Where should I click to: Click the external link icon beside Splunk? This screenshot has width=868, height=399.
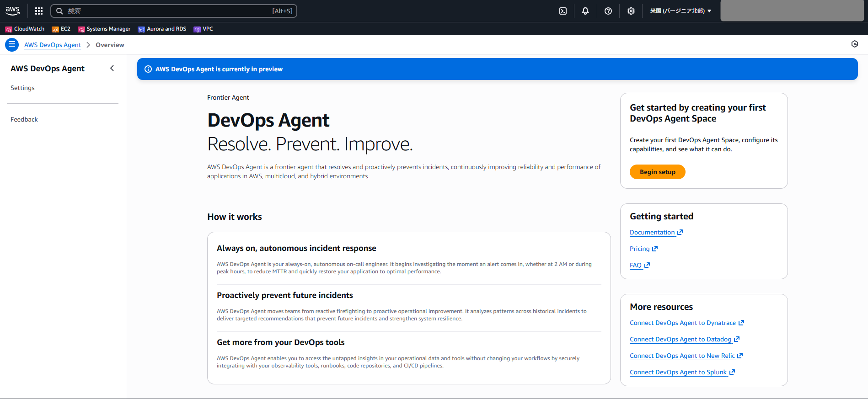732,372
